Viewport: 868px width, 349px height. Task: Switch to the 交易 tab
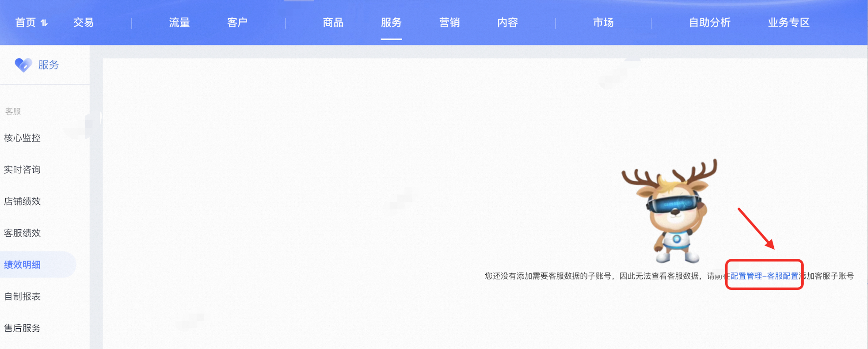(x=83, y=23)
